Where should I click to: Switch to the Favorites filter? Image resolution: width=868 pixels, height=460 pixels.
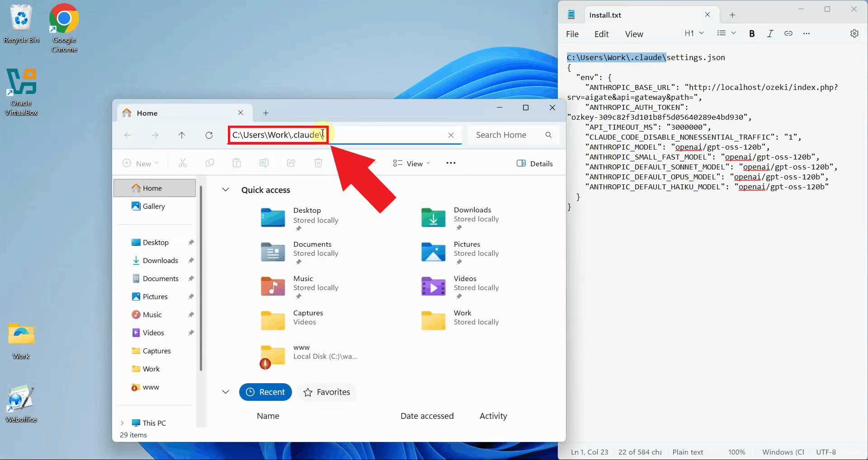[x=326, y=392]
